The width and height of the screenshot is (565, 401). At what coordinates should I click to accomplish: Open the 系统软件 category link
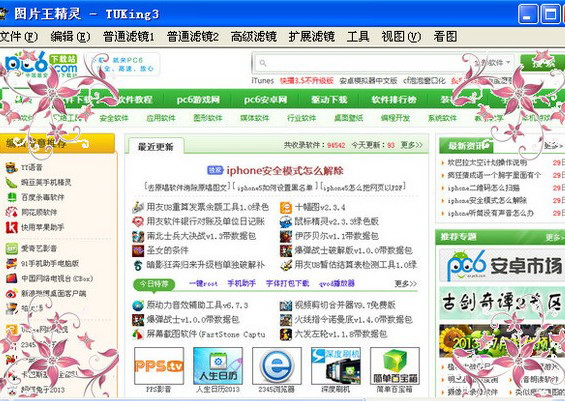tap(442, 118)
